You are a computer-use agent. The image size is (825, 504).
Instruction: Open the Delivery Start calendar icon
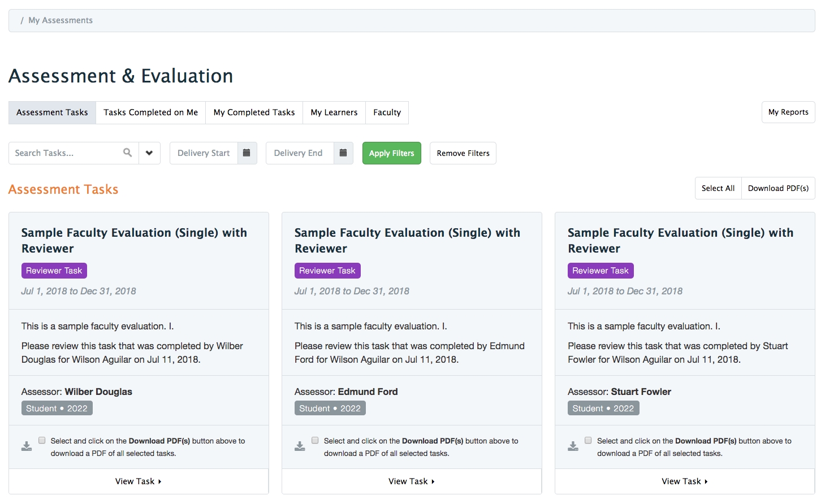pyautogui.click(x=247, y=153)
